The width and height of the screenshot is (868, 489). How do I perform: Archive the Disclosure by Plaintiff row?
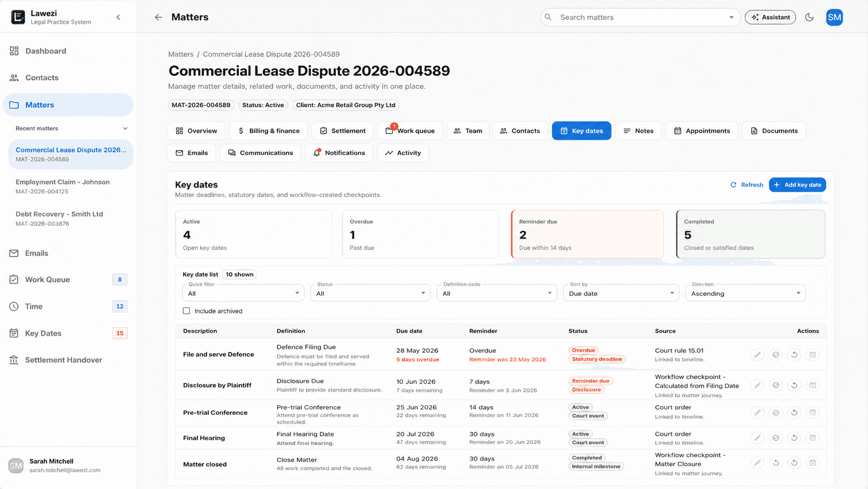coord(812,385)
